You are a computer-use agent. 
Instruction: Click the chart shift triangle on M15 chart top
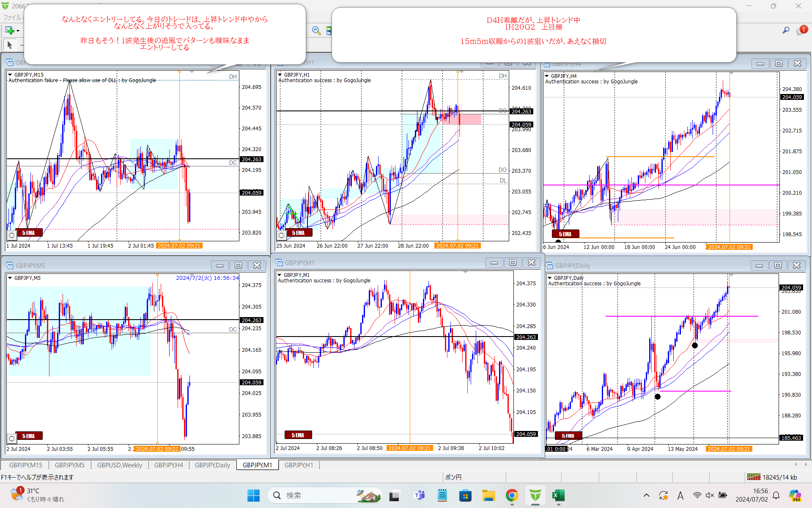click(192, 72)
